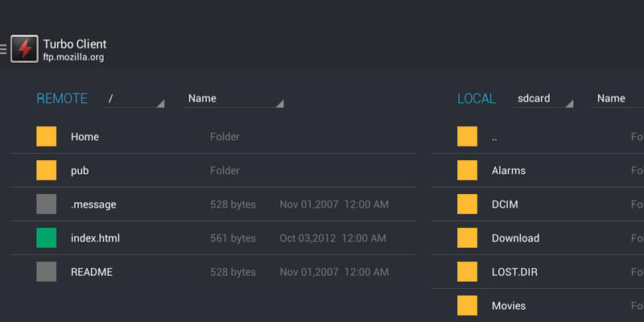644x322 pixels.
Task: Open the remote Name sort dropdown
Action: (x=233, y=98)
